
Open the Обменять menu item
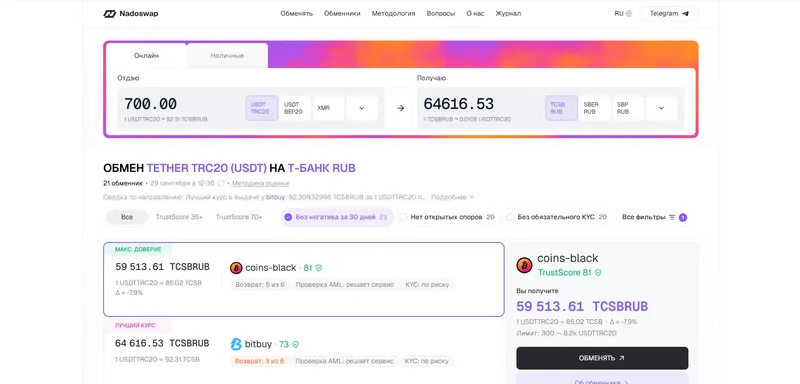tap(296, 14)
